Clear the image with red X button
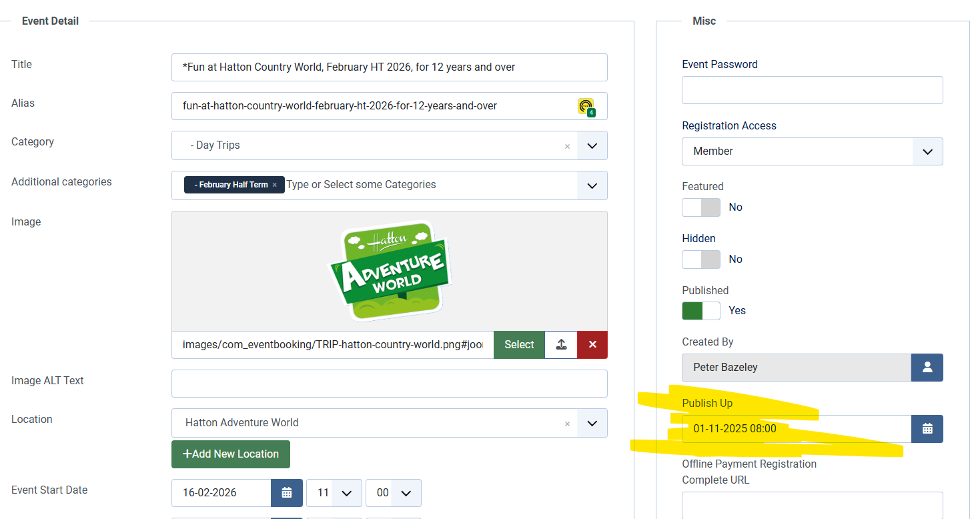This screenshot has height=519, width=980. point(592,345)
